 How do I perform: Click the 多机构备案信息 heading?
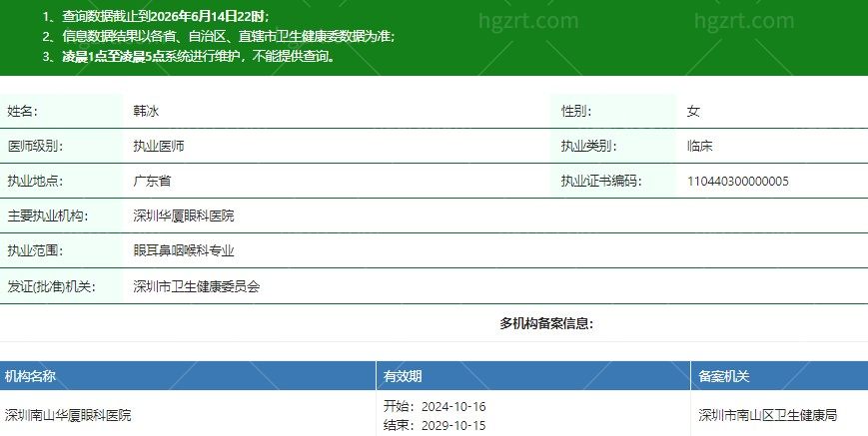click(x=546, y=323)
